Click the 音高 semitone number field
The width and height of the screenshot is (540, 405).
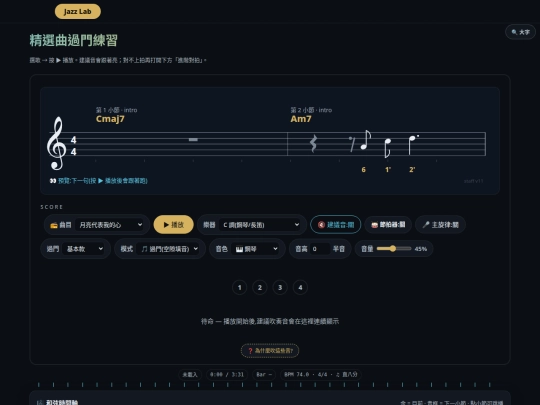(x=320, y=249)
